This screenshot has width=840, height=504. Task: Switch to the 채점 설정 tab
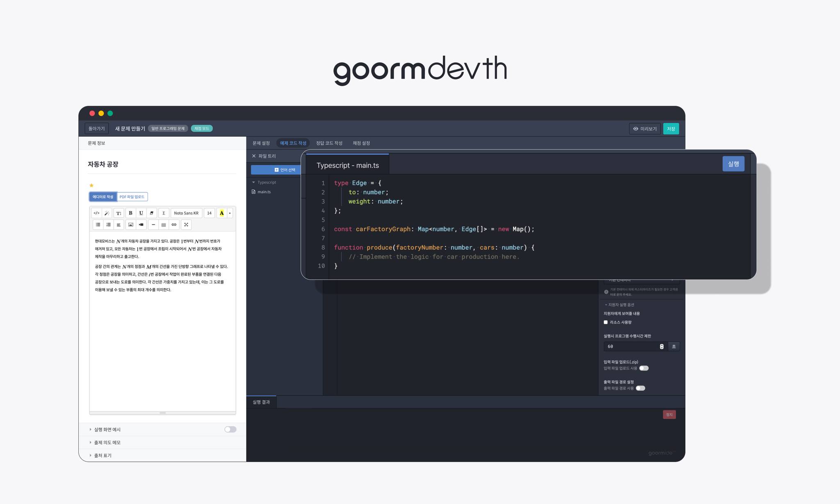[x=361, y=143]
